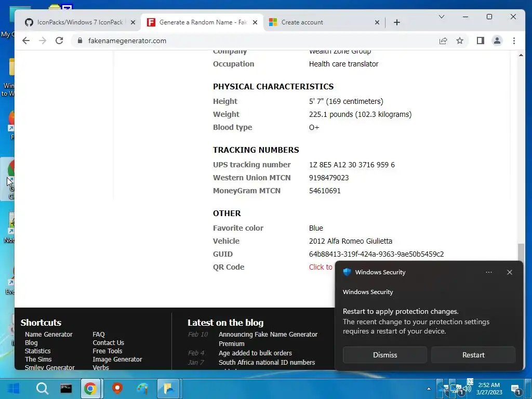This screenshot has height=399, width=532.
Task: Open South Africa national ID numbers post
Action: tap(267, 362)
